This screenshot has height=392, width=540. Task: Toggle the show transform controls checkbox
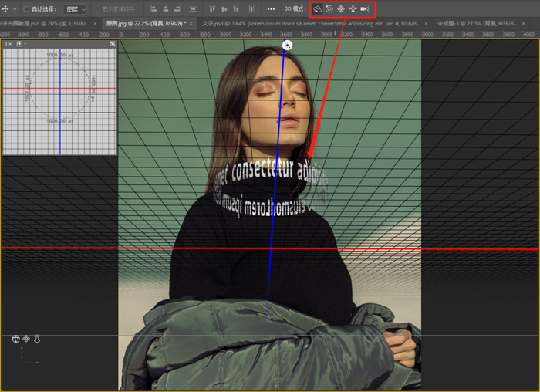coord(97,9)
